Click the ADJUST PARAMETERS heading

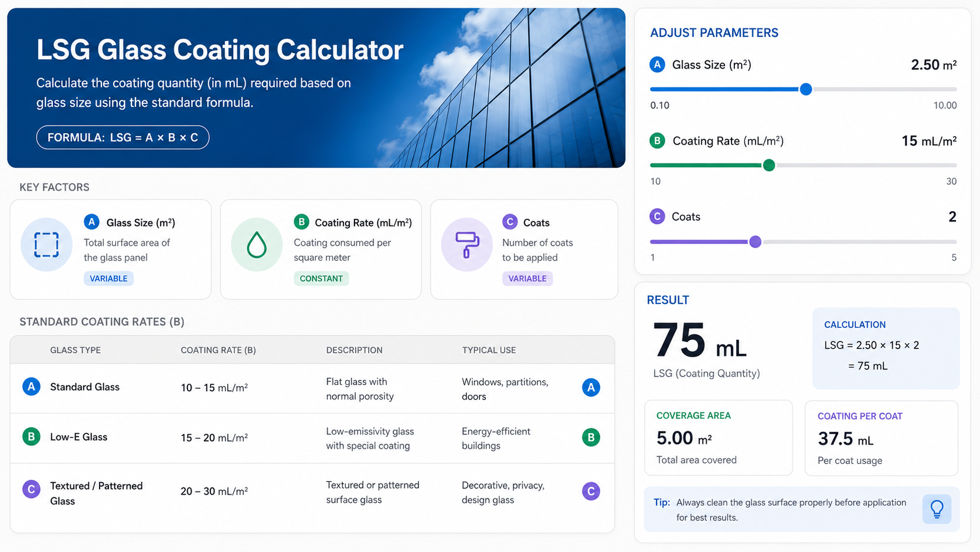(714, 33)
